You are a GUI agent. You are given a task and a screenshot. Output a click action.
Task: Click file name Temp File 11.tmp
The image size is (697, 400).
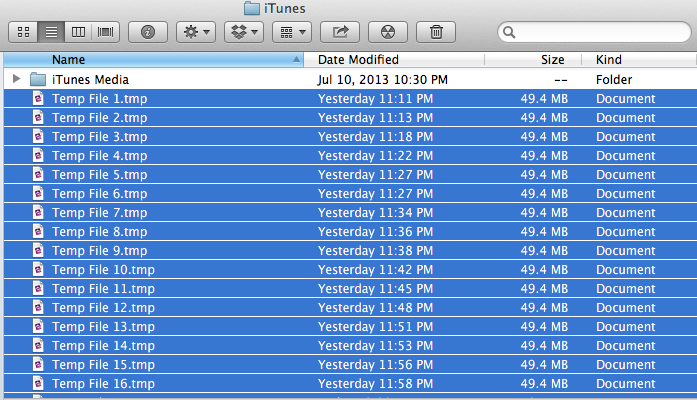point(104,289)
